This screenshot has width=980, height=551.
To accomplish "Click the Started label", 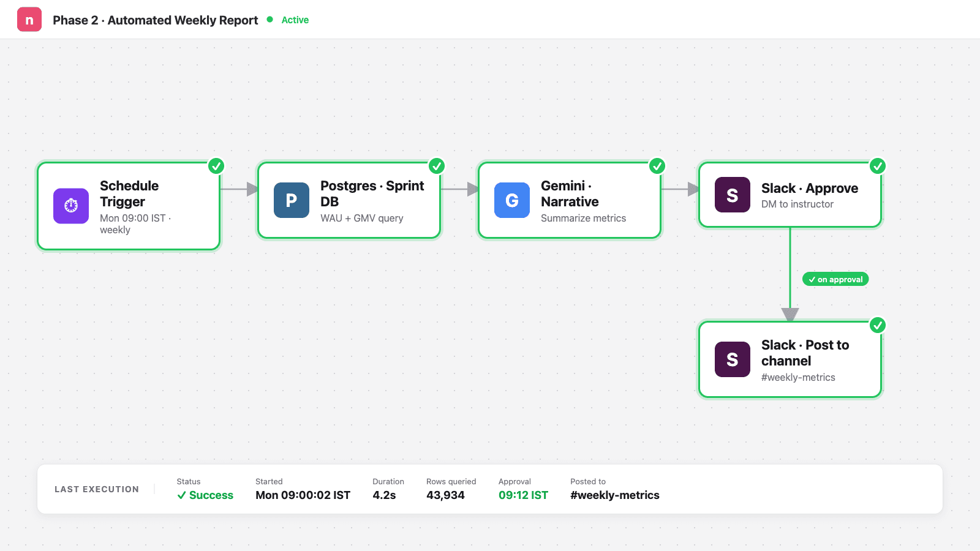I will point(269,482).
